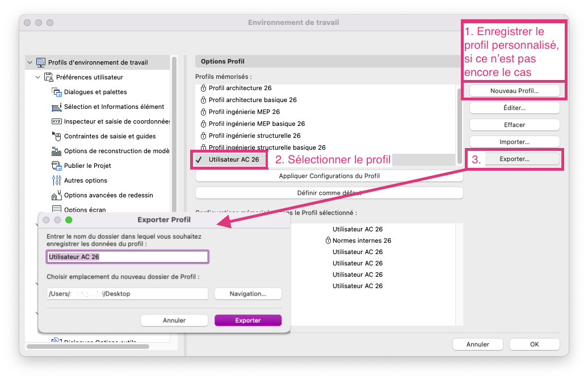Click green zoom button of Exporter Profil
The width and height of the screenshot is (588, 380).
click(69, 220)
